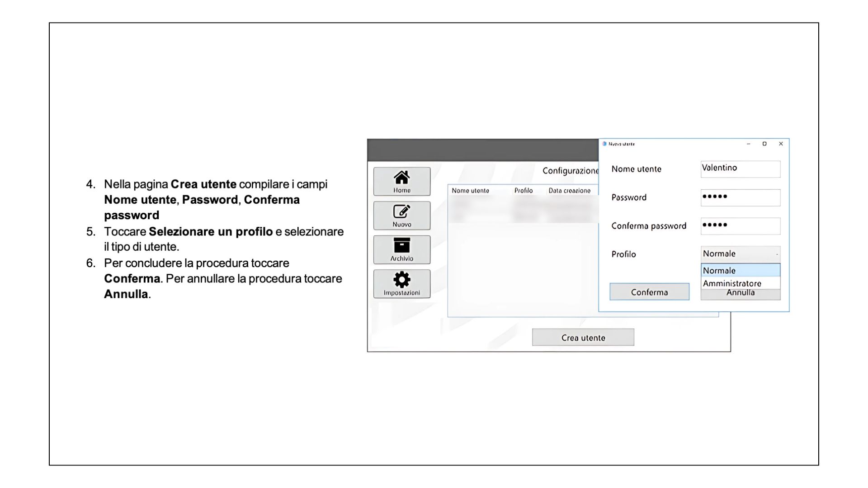The image size is (868, 488).
Task: Maximize the Nuovo utente dialog
Action: pyautogui.click(x=764, y=144)
